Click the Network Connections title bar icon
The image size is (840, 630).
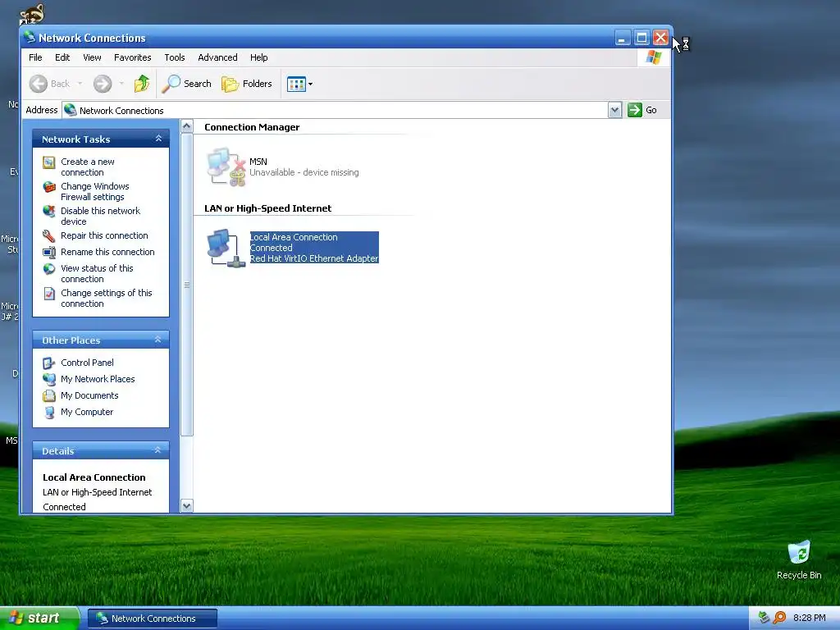point(30,38)
